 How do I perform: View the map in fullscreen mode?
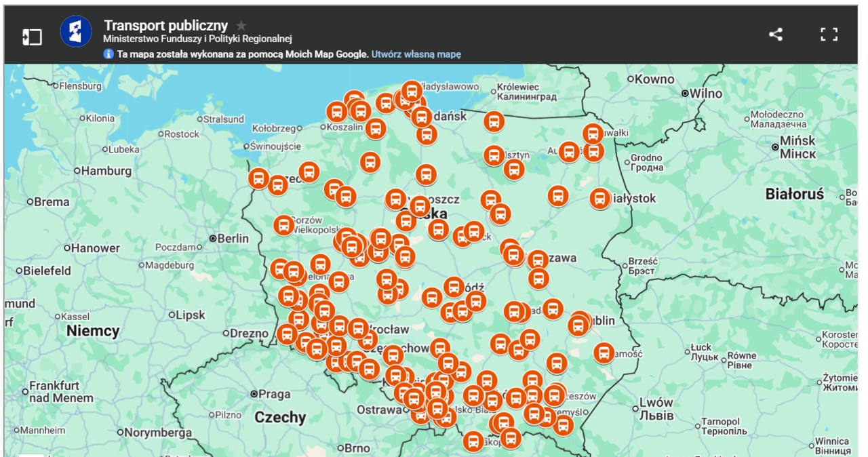829,35
